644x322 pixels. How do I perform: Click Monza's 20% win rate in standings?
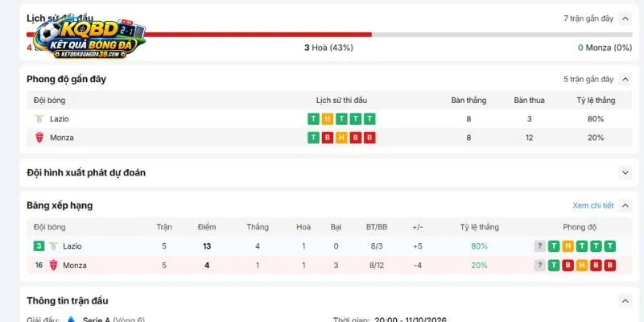point(479,266)
